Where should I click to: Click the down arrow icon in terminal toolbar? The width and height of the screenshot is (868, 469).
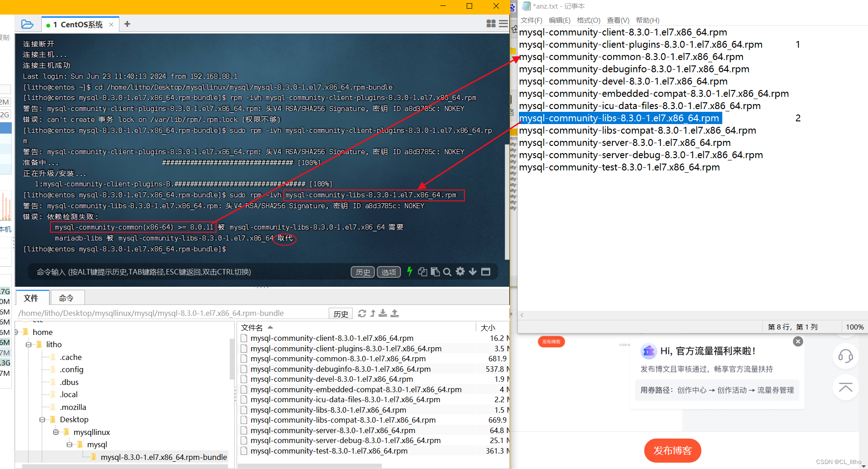(x=473, y=271)
